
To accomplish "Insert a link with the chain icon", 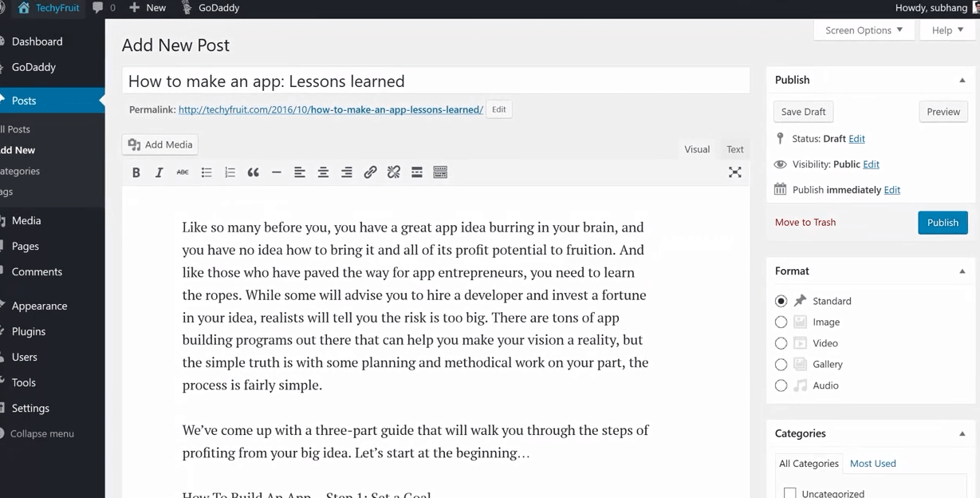I will click(x=370, y=172).
